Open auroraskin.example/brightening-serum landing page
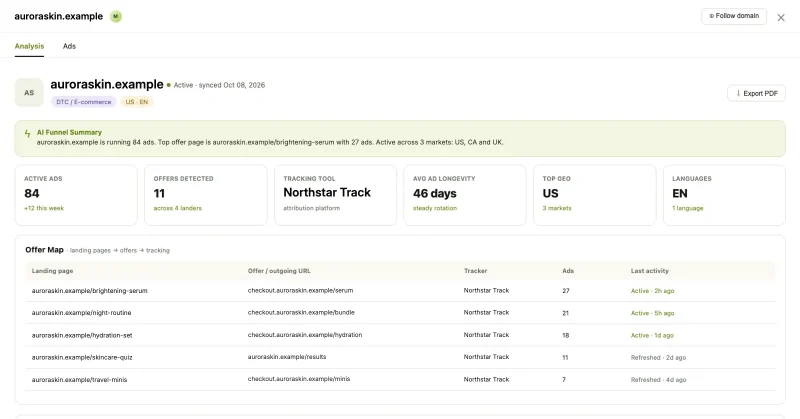 (x=89, y=291)
